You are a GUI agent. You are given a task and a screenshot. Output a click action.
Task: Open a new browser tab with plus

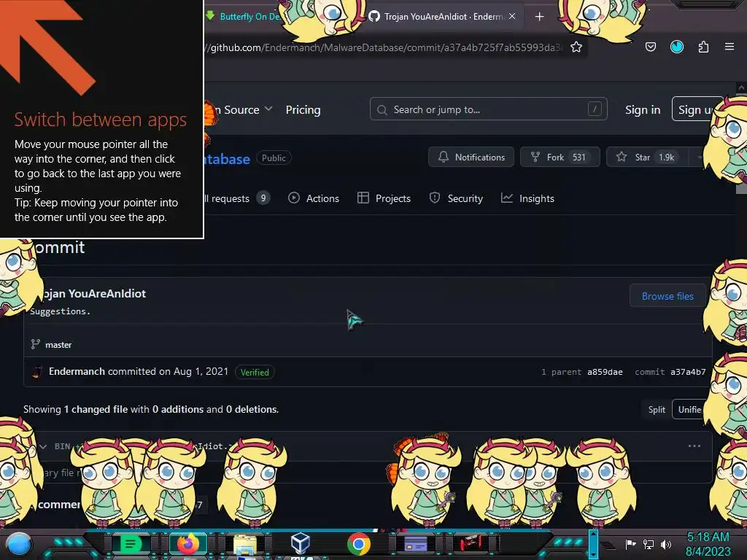tap(539, 17)
